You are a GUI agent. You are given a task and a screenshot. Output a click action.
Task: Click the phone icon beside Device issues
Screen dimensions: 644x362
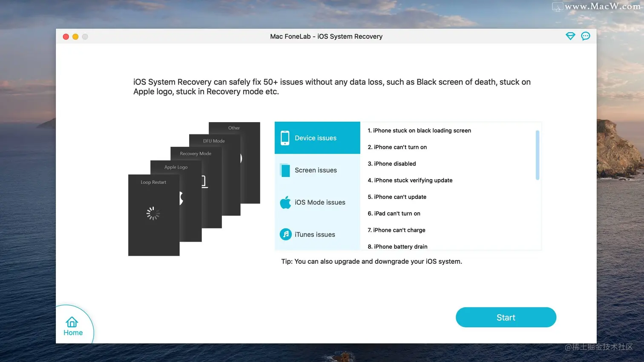(285, 138)
